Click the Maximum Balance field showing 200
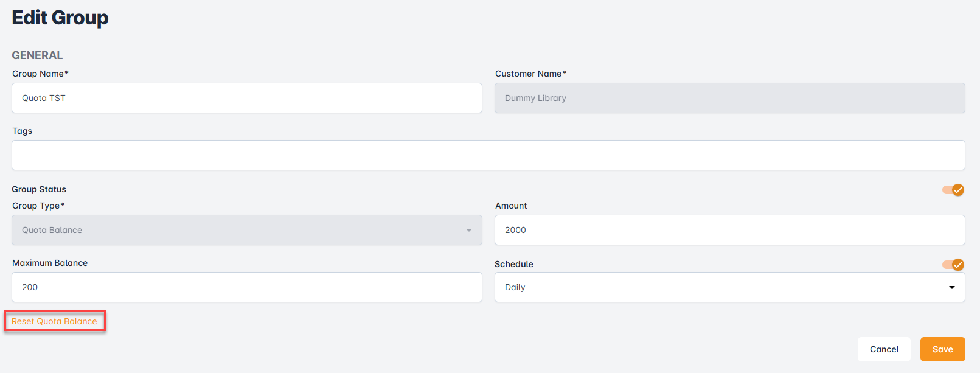The width and height of the screenshot is (980, 373). click(x=246, y=287)
